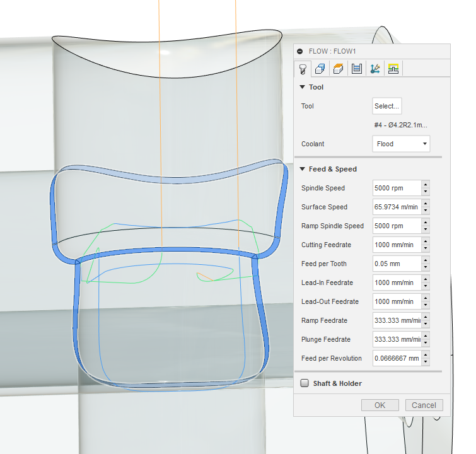This screenshot has width=476, height=454.
Task: Edit the Lead-In Feedrate field
Action: [397, 282]
